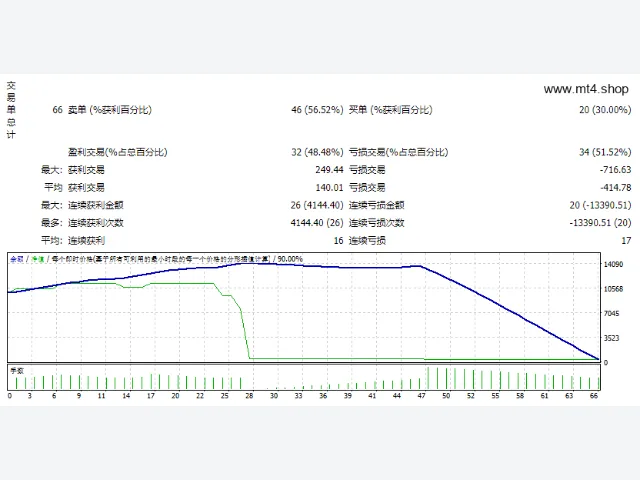Click x-axis trade marker 63
The width and height of the screenshot is (640, 480).
pos(569,396)
